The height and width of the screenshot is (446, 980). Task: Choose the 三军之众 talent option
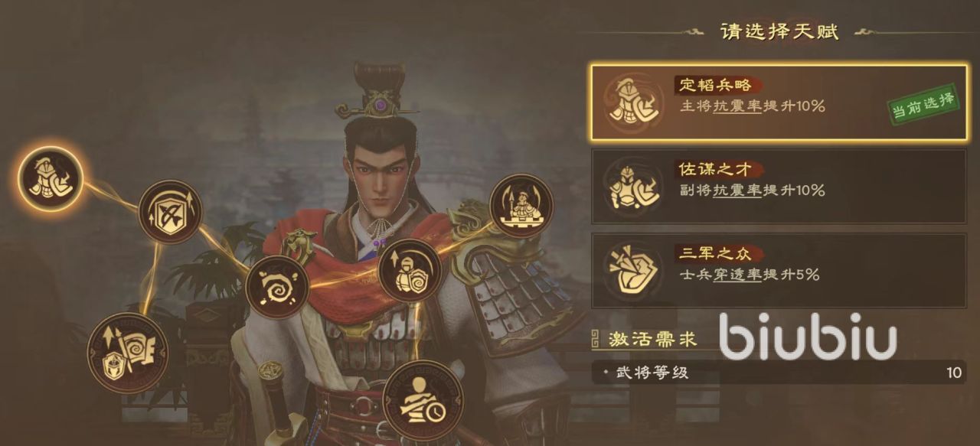coord(778,270)
